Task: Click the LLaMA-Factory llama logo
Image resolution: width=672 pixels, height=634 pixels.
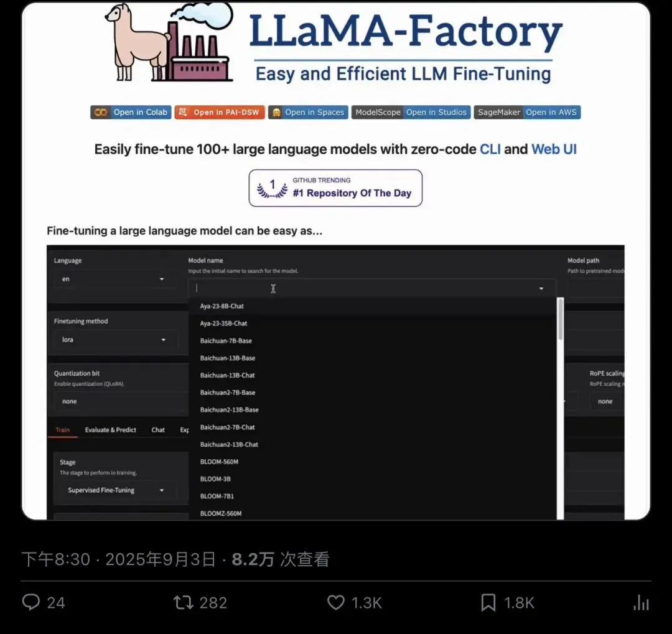Action: coord(169,42)
